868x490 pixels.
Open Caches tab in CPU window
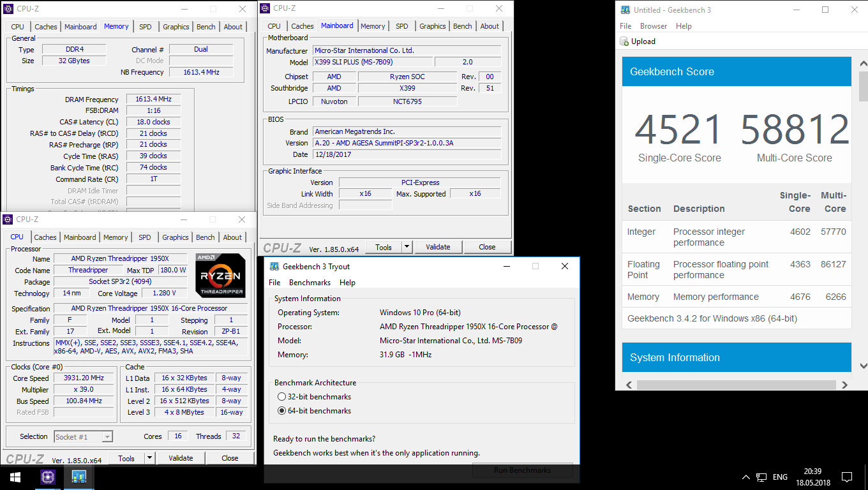[45, 237]
